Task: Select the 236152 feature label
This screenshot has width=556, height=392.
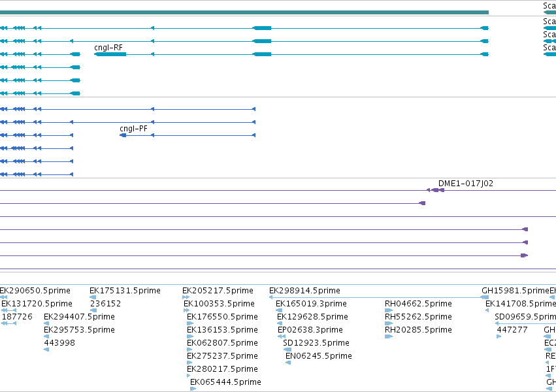Action: 105,304
